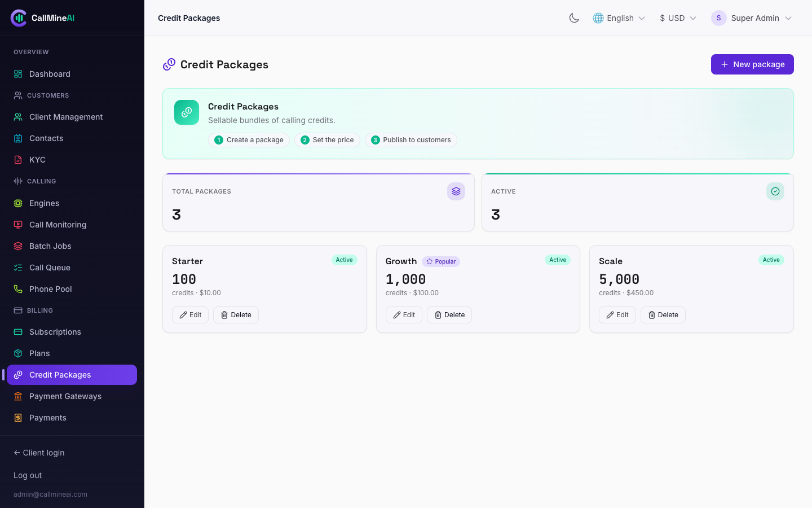Click the globe language icon
The image size is (812, 508).
coord(598,18)
